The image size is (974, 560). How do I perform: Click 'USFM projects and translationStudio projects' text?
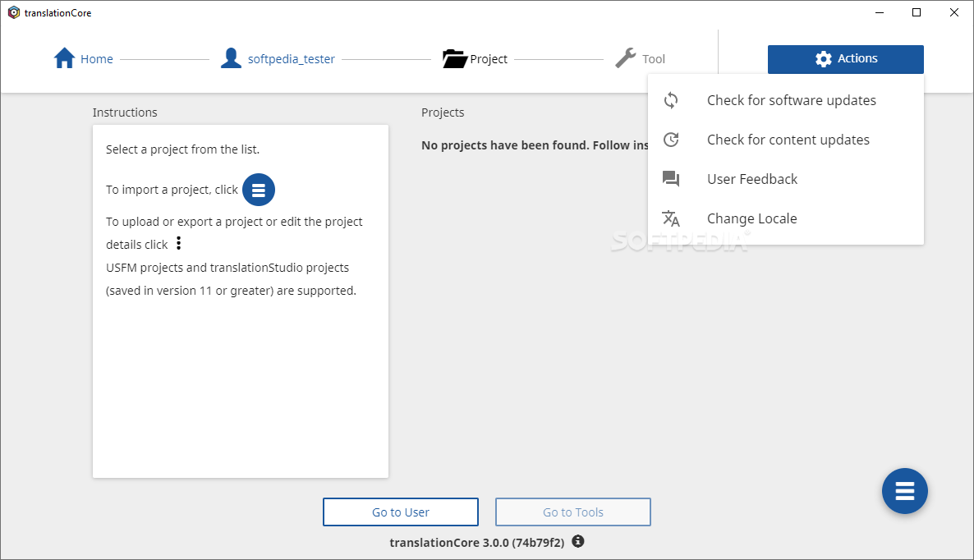227,268
